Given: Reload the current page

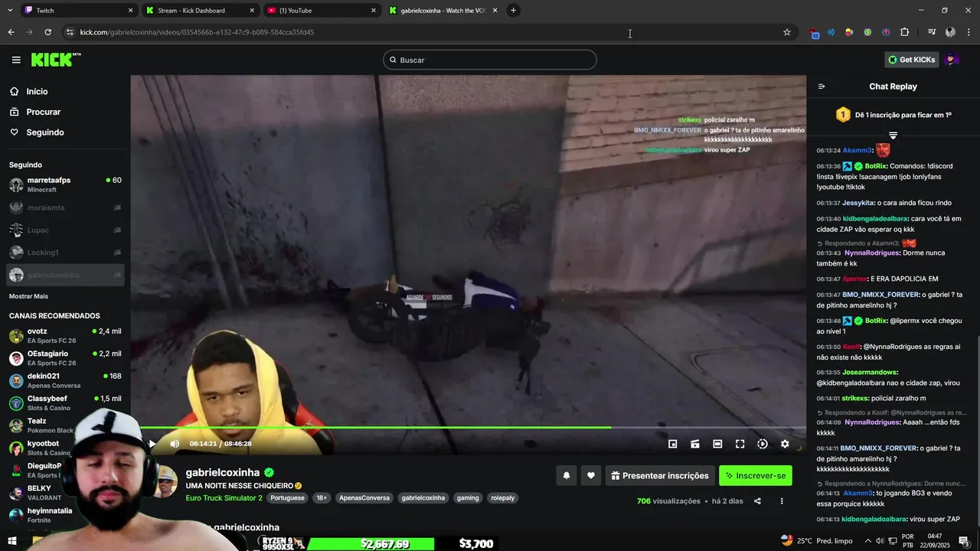Looking at the screenshot, I should click(47, 32).
